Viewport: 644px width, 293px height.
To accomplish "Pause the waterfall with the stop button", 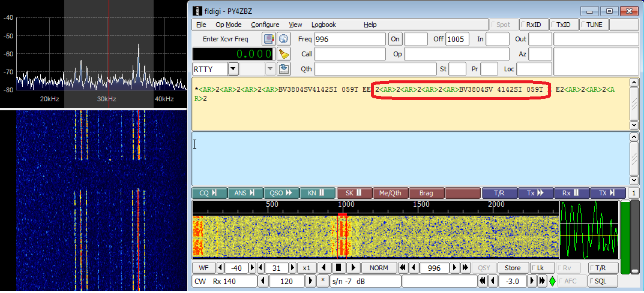I will (x=339, y=268).
